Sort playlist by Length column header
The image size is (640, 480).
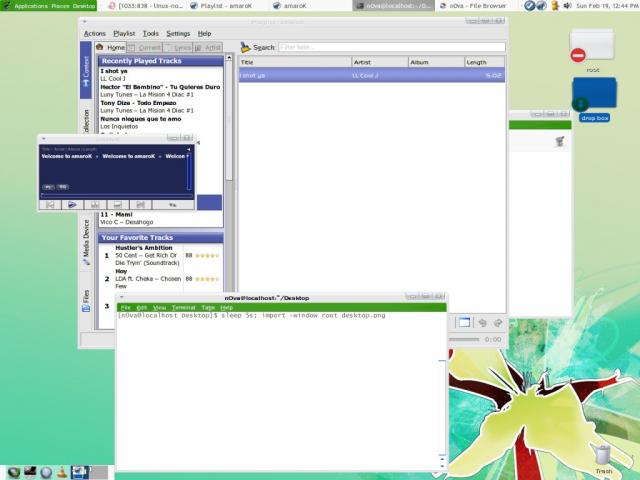(x=484, y=62)
